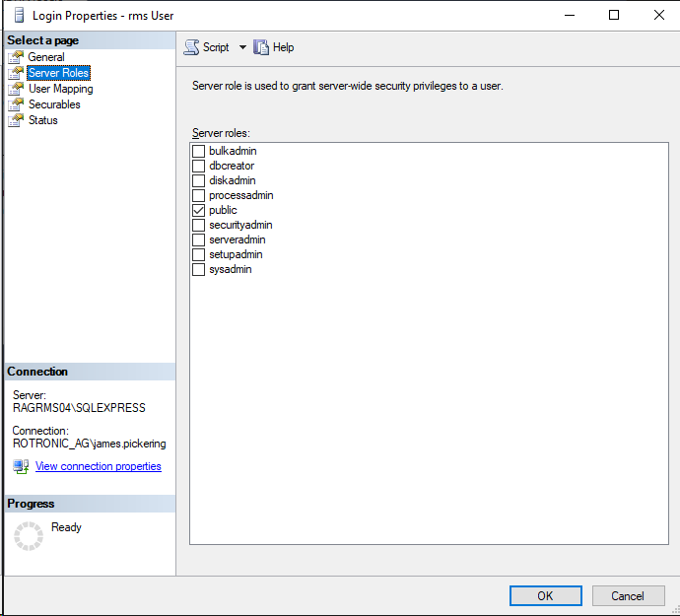Select the Server Roles page
The height and width of the screenshot is (616, 680).
(58, 73)
